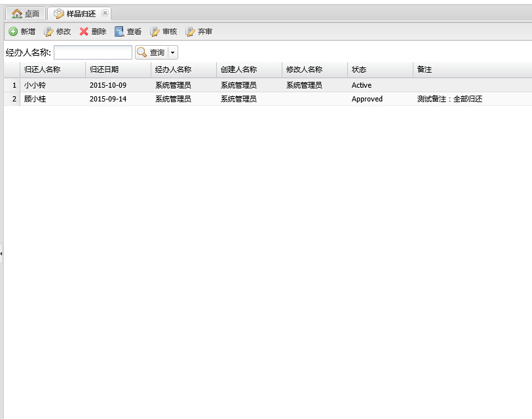Click the home icon on 桌面 tab
The width and height of the screenshot is (532, 419).
pos(17,14)
